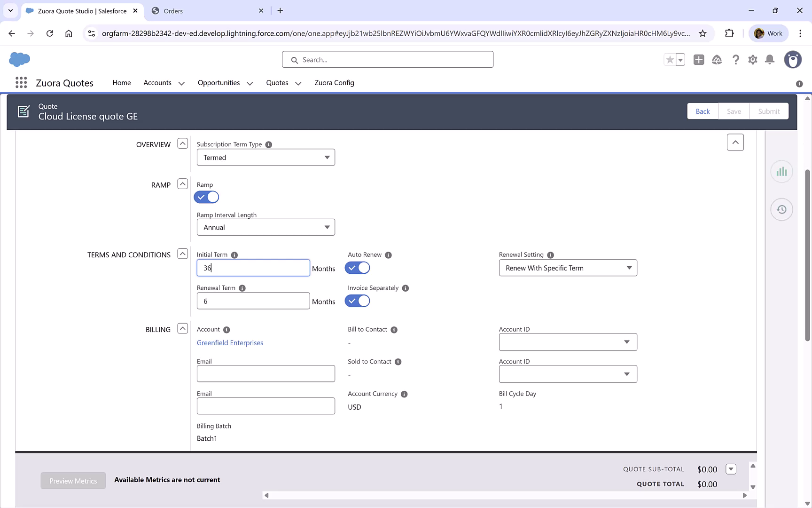
Task: Click the Back button on the quote
Action: 702,111
